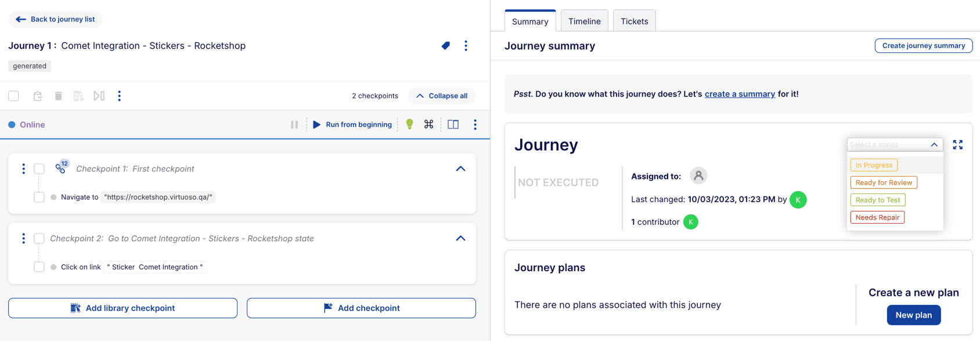Open the Select a status dropdown
The width and height of the screenshot is (980, 341).
click(x=895, y=144)
